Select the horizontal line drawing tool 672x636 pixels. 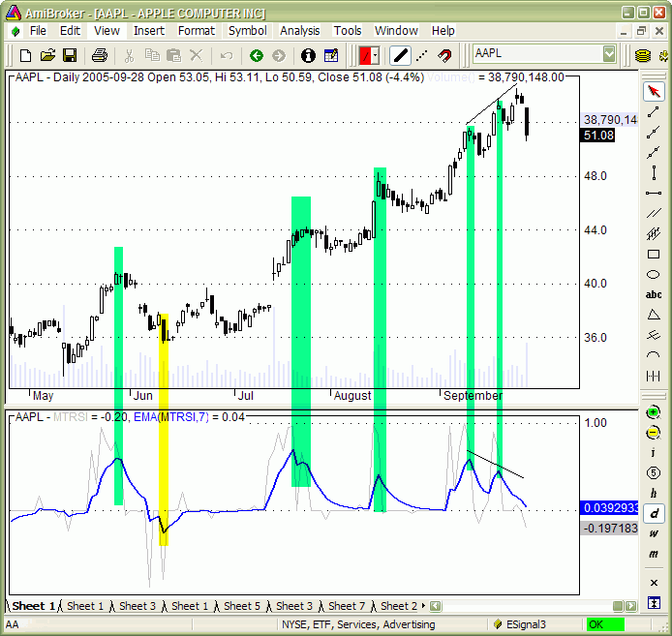coord(654,193)
